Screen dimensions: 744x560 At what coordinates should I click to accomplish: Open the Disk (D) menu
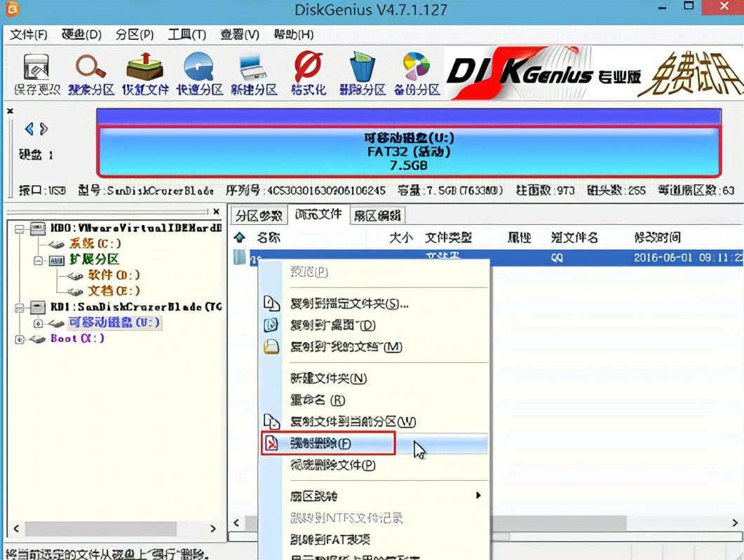[x=81, y=34]
